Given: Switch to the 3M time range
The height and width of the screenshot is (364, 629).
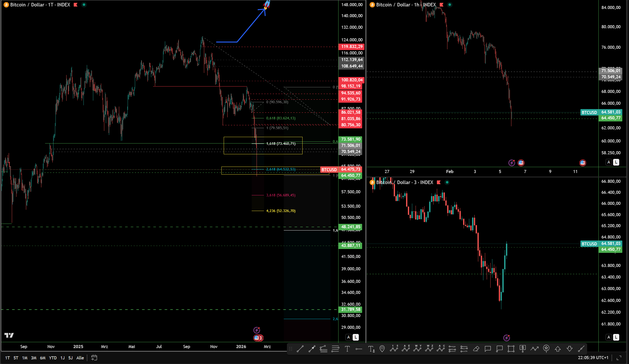Looking at the screenshot, I should point(34,358).
